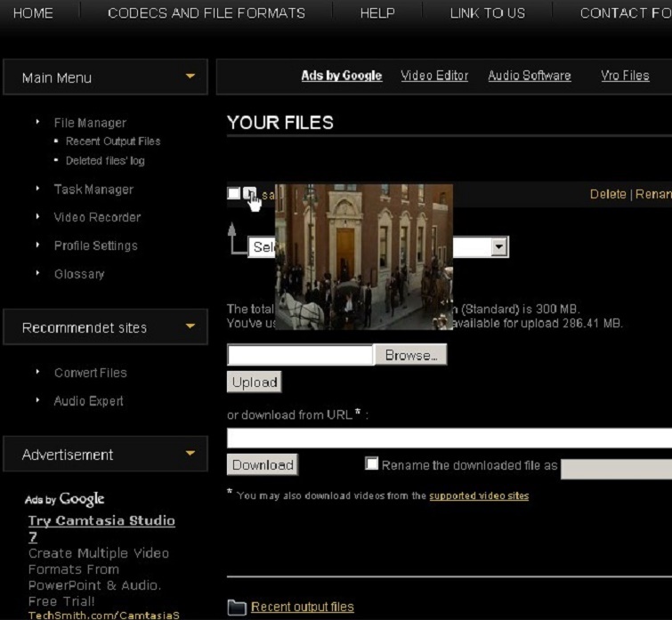Click the video preview thumbnail
This screenshot has width=672, height=620.
click(364, 257)
